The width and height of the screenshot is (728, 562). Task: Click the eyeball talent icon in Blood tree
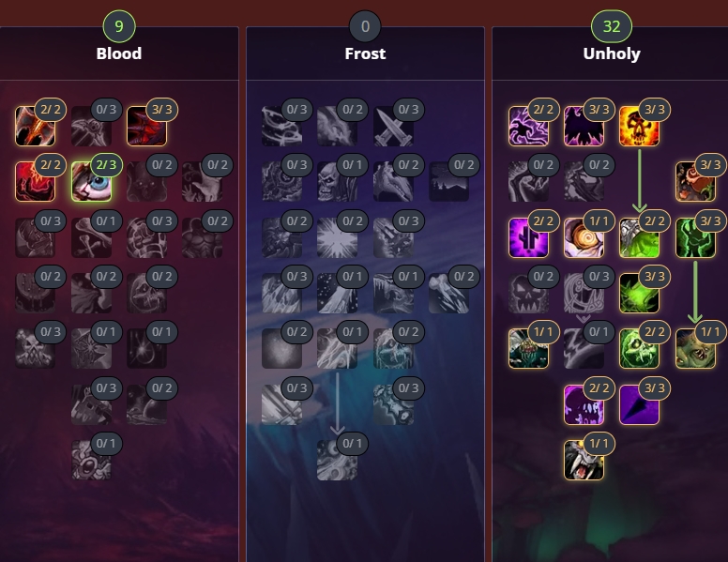click(91, 182)
